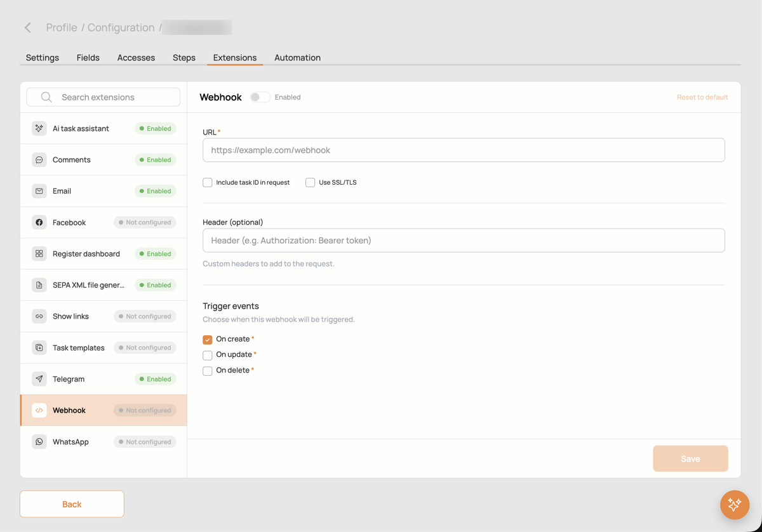Select the Email extension row
The image size is (762, 532).
pyautogui.click(x=104, y=191)
